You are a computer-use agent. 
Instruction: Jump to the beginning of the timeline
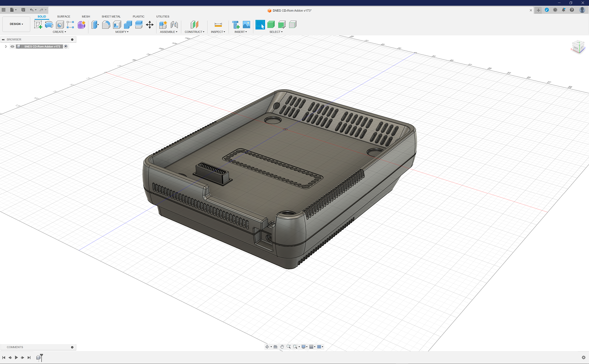[4, 358]
